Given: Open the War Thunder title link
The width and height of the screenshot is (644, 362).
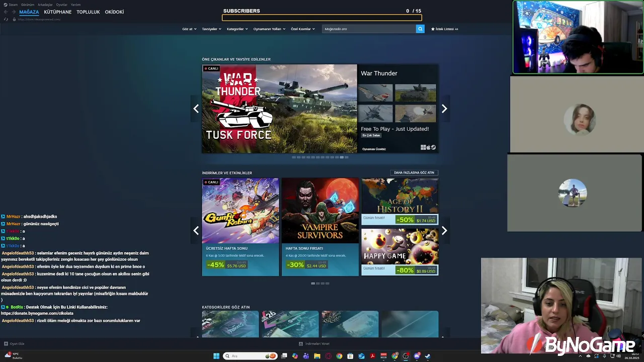Looking at the screenshot, I should tap(379, 73).
